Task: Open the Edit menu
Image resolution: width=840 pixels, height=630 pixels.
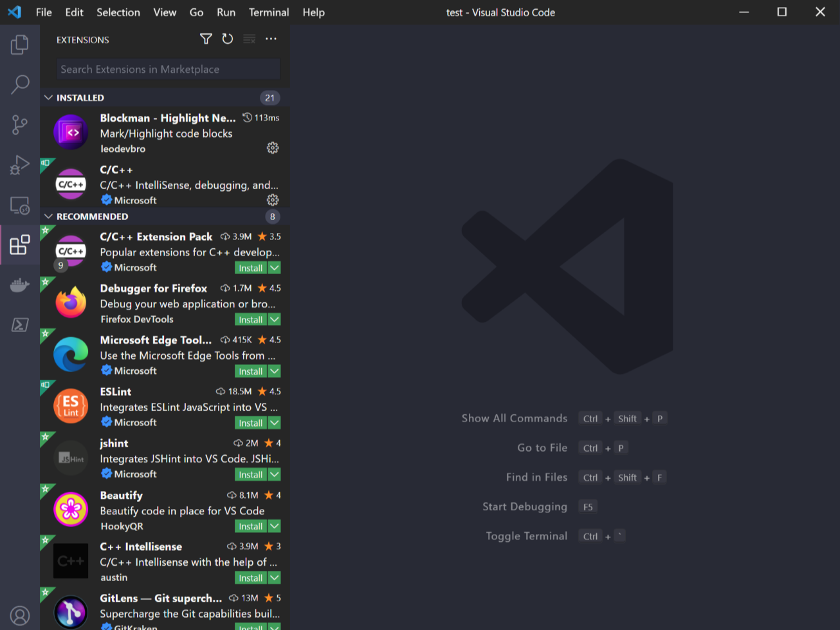Action: coord(74,12)
